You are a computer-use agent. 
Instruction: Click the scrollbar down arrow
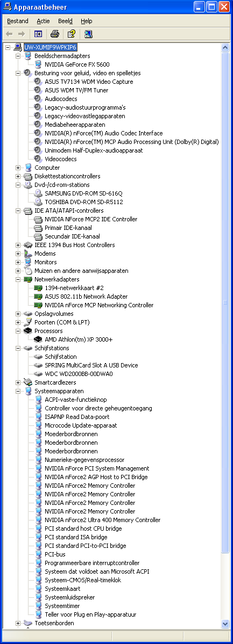click(x=225, y=624)
